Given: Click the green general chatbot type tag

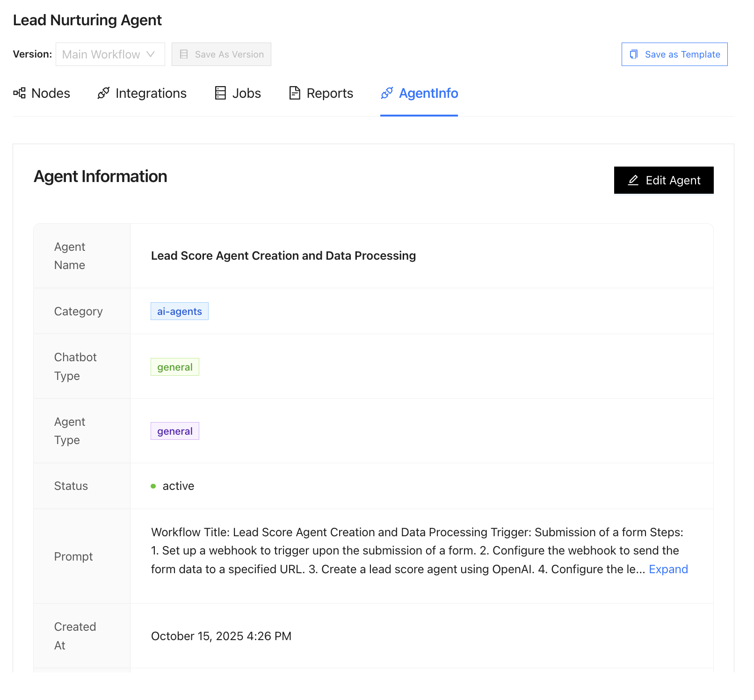Looking at the screenshot, I should (x=175, y=367).
